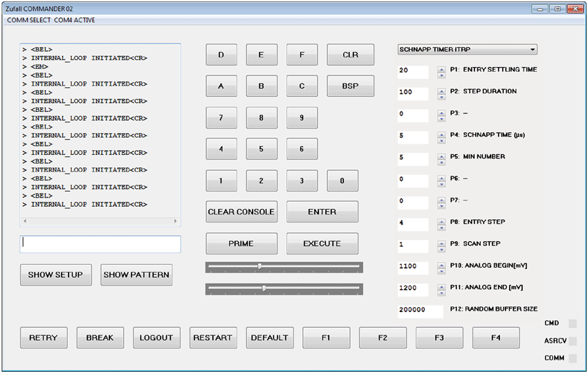Click the lower slider handle
The height and width of the screenshot is (372, 588).
(x=264, y=288)
